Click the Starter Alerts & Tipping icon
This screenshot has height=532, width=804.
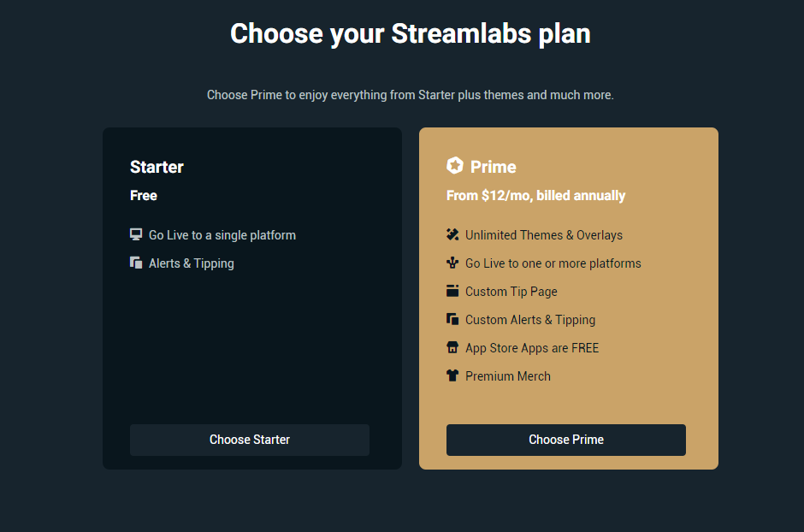136,263
